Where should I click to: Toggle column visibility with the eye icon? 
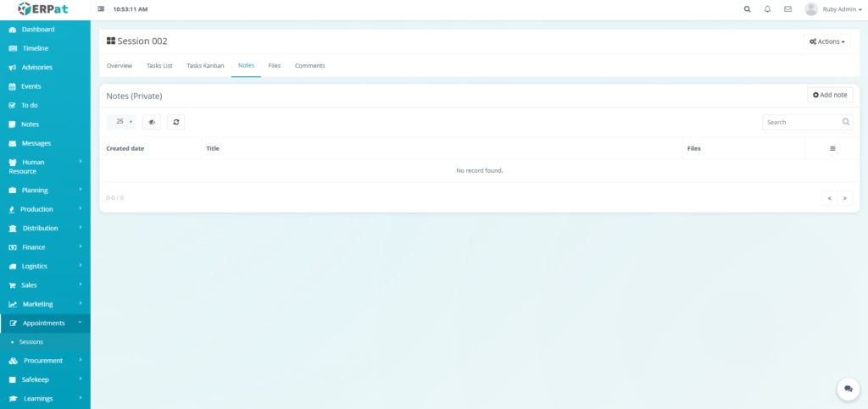pyautogui.click(x=152, y=122)
